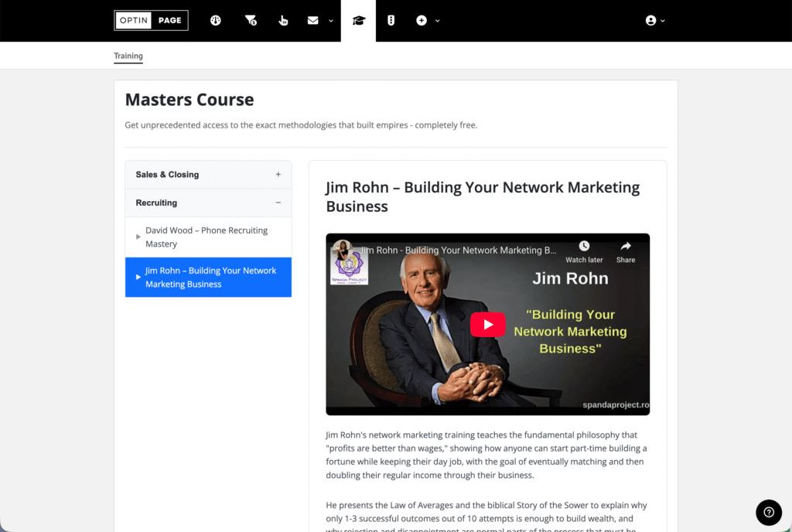This screenshot has height=532, width=792.
Task: Select the graduation cap training icon
Action: point(358,21)
